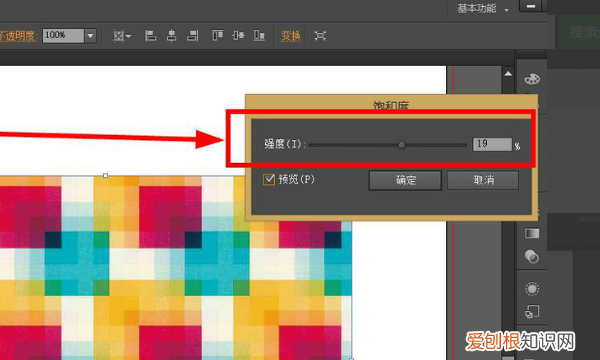Click the 强度 slider handle
This screenshot has height=360, width=600.
tap(401, 145)
